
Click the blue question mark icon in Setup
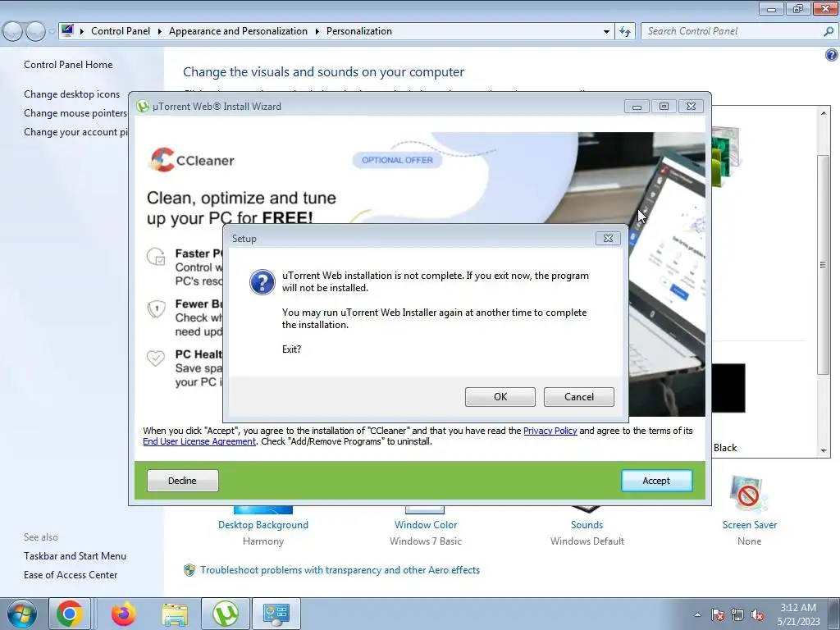pyautogui.click(x=262, y=282)
